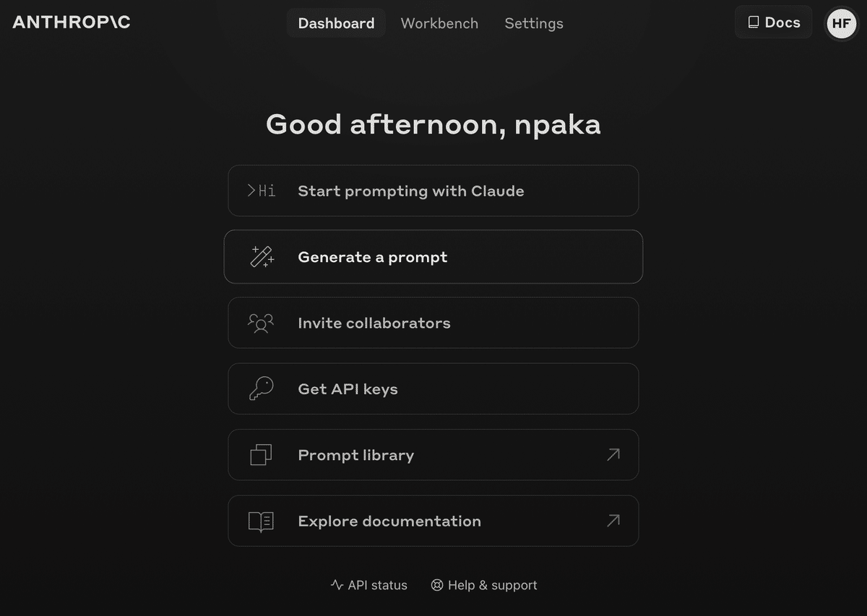Click the open book documentation icon

[x=261, y=521]
